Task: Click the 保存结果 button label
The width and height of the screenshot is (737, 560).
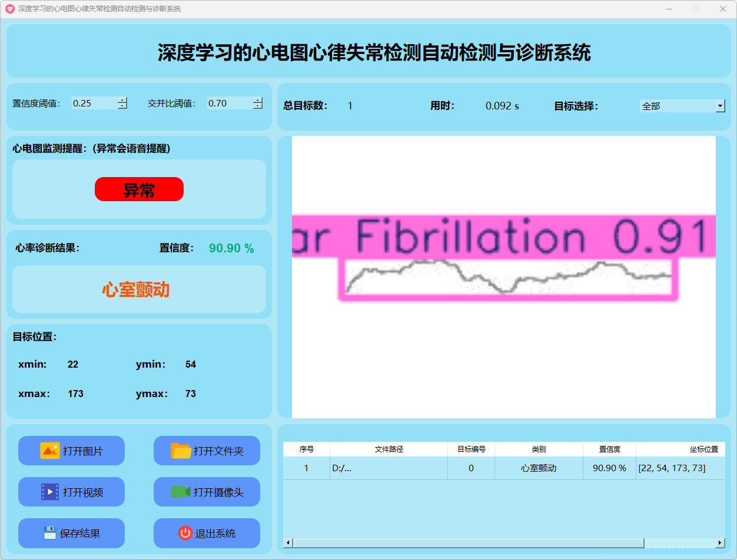Action: pos(80,534)
